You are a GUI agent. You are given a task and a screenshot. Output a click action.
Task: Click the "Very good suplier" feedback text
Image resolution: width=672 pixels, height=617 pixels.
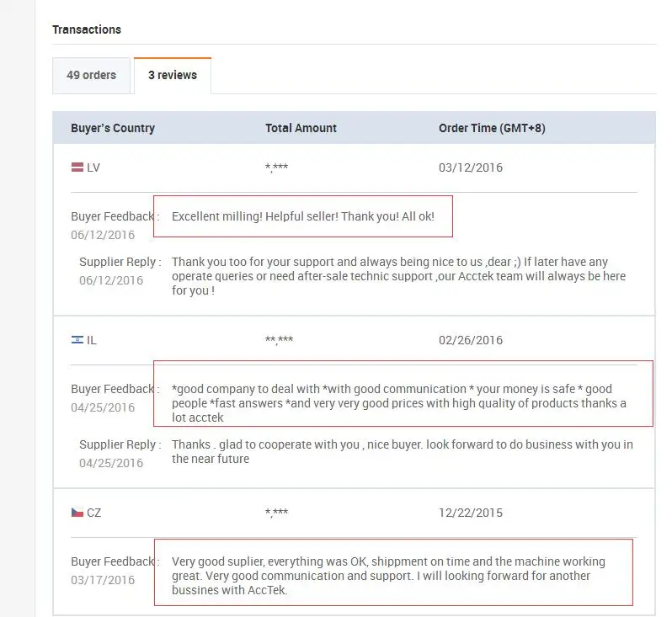pos(388,576)
